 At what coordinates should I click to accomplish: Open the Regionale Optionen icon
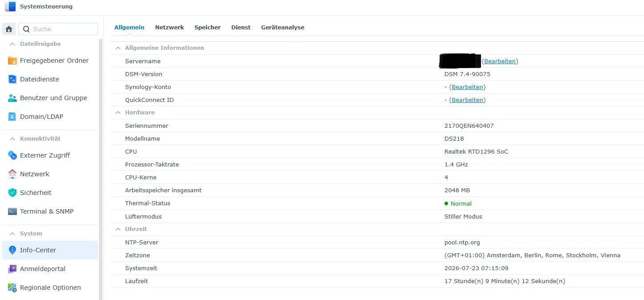pyautogui.click(x=12, y=288)
